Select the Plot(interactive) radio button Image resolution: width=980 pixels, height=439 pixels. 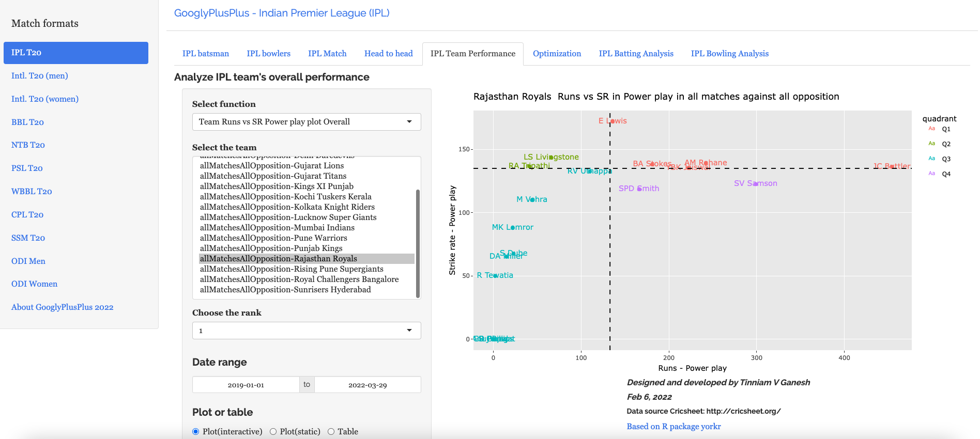[x=196, y=432]
